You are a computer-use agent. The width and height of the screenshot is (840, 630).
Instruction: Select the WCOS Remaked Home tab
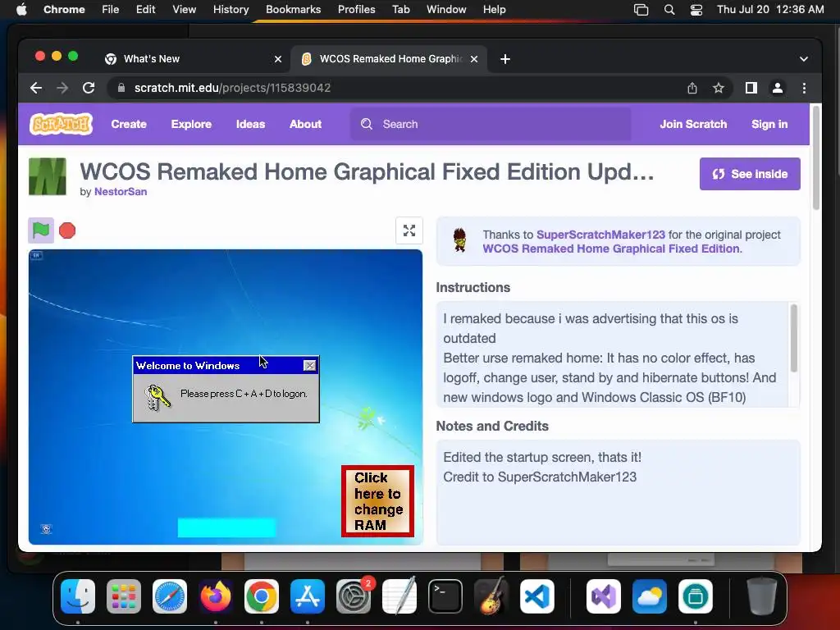click(389, 59)
